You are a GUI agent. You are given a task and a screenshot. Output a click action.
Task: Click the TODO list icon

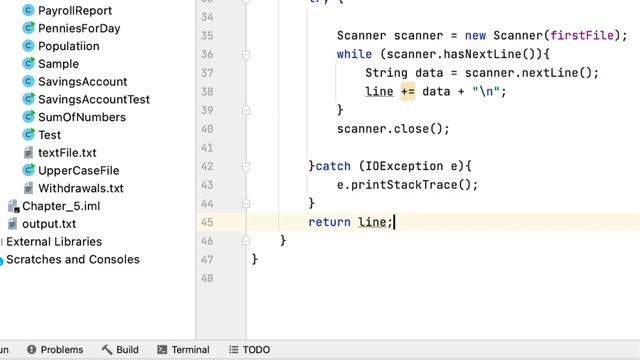(x=233, y=349)
